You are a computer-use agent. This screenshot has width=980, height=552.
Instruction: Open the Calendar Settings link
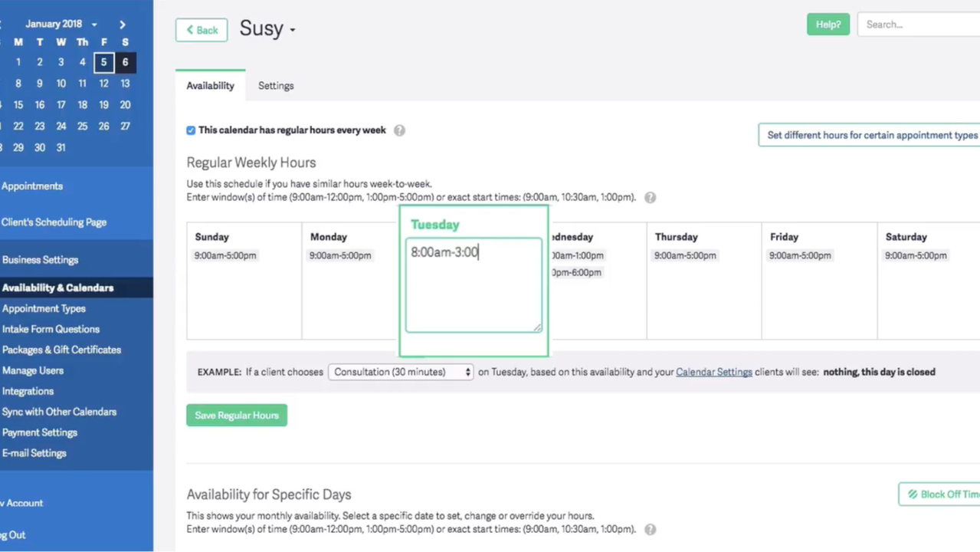click(x=713, y=372)
